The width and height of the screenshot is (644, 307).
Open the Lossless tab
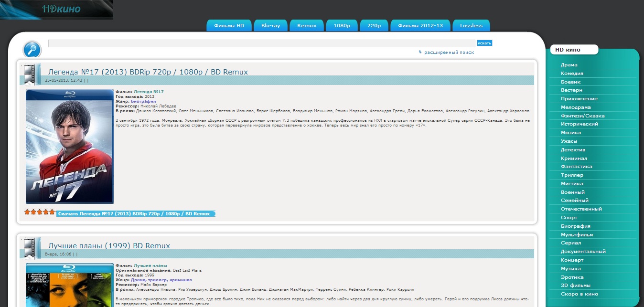click(471, 26)
